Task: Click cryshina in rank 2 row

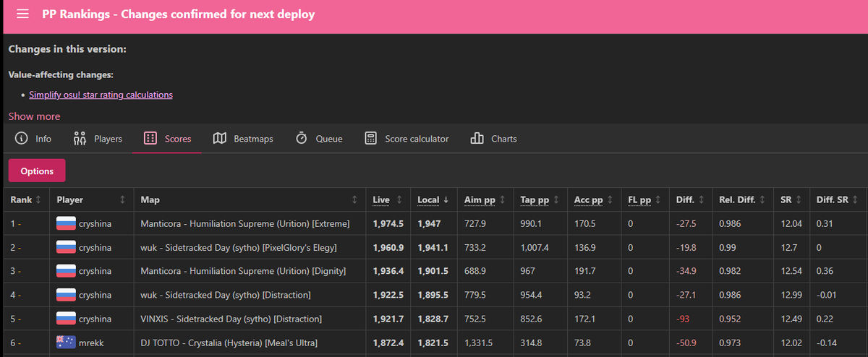Action: pyautogui.click(x=95, y=247)
